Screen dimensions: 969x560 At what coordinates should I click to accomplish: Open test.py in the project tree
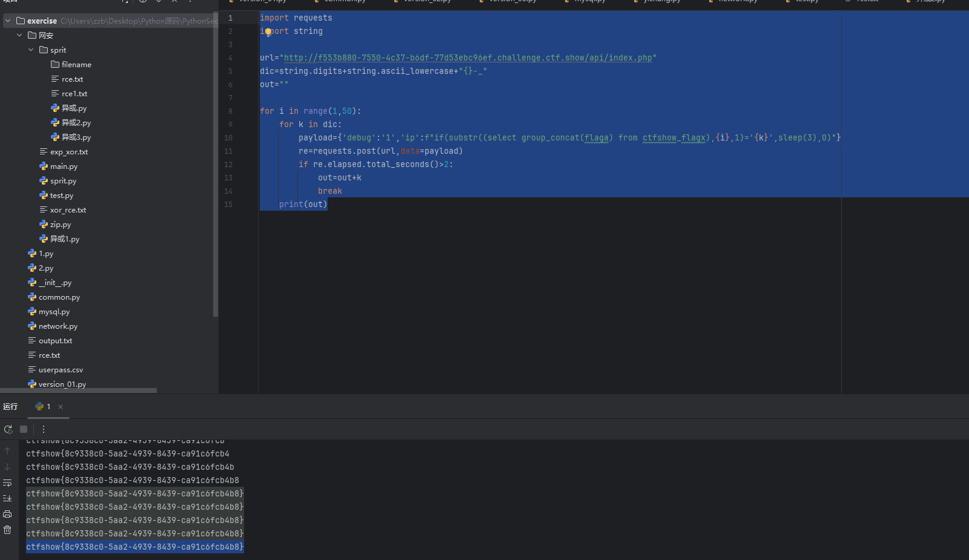coord(61,195)
